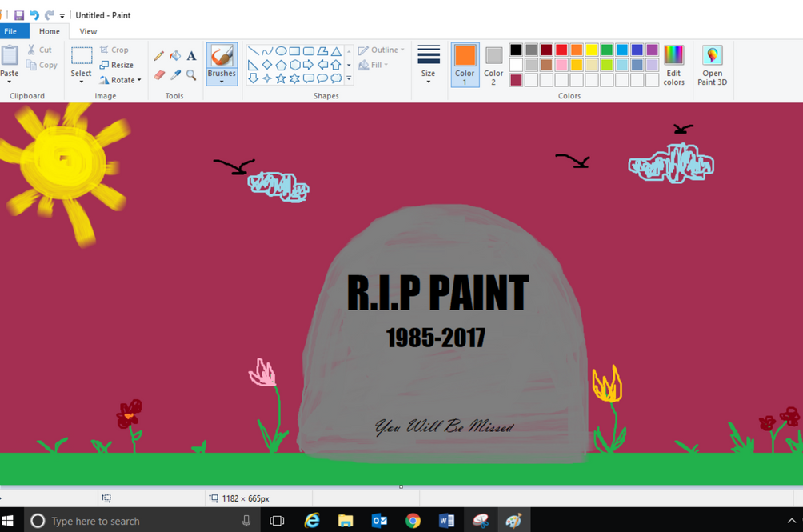The image size is (803, 532).
Task: Pick the Color picker eyedropper tool
Action: (x=175, y=75)
